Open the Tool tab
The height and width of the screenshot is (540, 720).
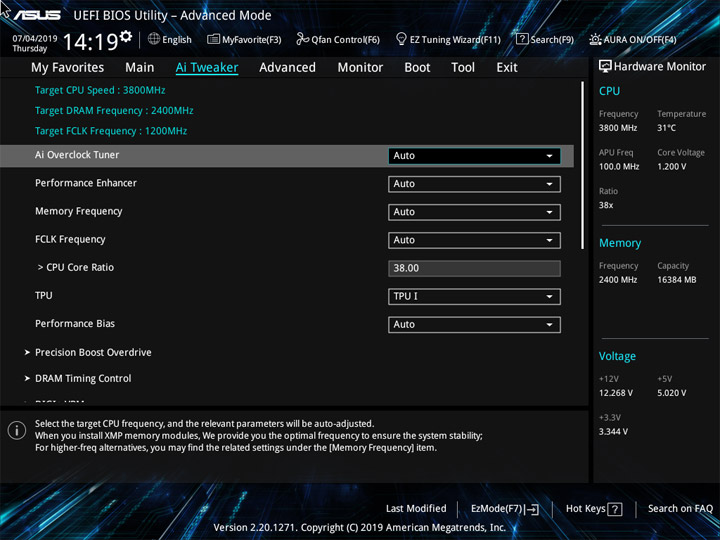click(463, 68)
